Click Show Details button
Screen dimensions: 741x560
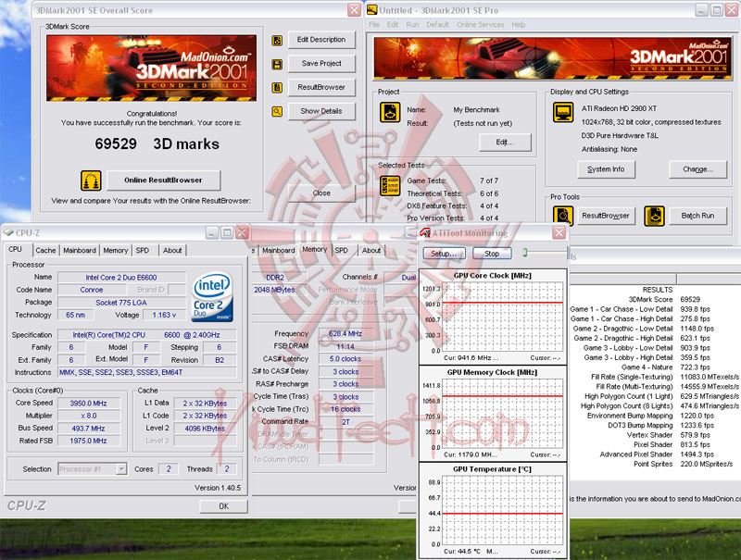pyautogui.click(x=321, y=111)
